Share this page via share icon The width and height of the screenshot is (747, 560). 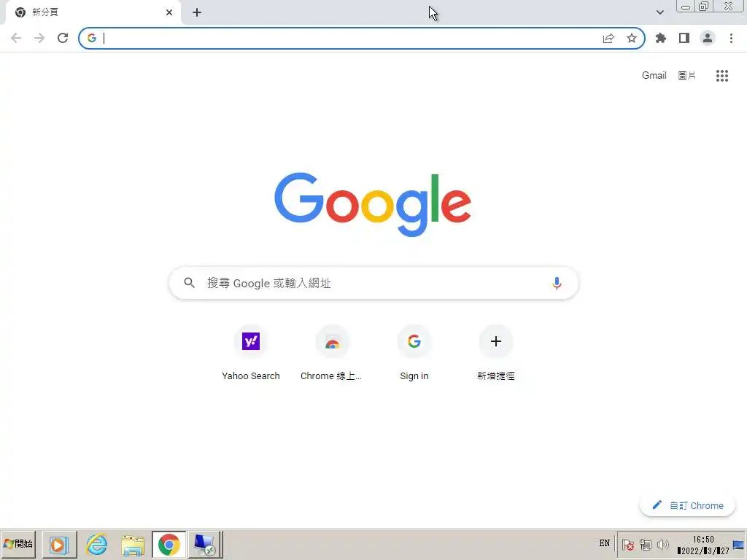[608, 38]
